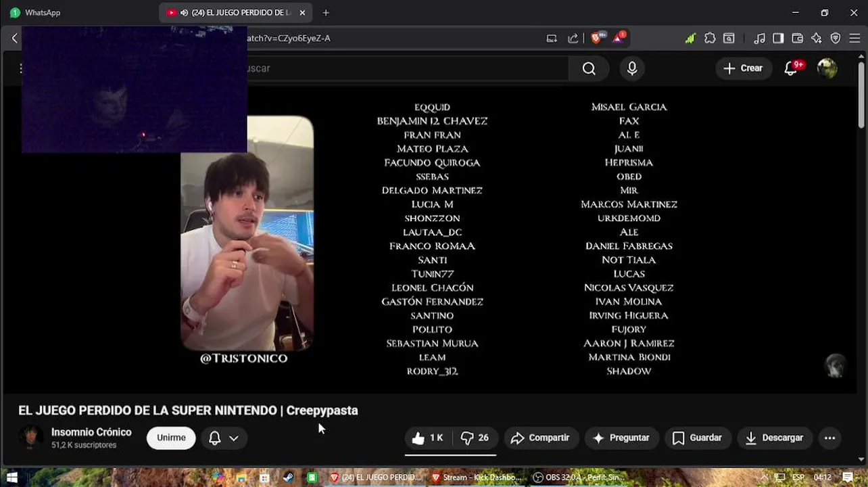
Task: Click the Compartir share button
Action: click(540, 438)
